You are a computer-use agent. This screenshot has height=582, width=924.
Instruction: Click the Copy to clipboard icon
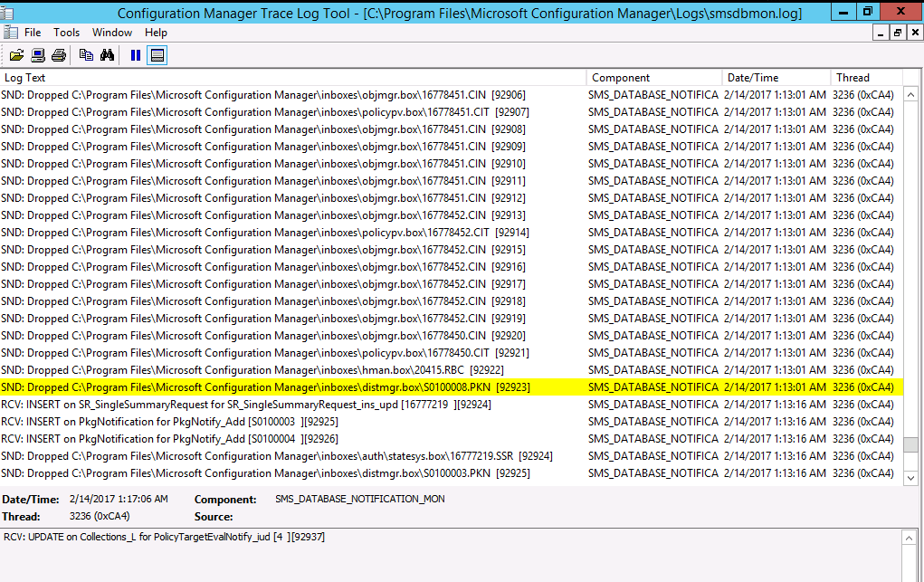point(86,55)
